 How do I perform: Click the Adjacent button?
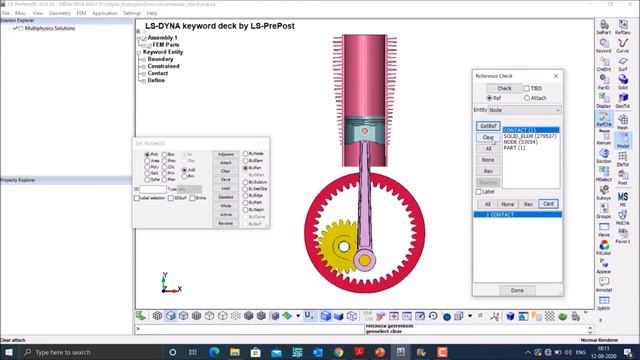tap(225, 154)
